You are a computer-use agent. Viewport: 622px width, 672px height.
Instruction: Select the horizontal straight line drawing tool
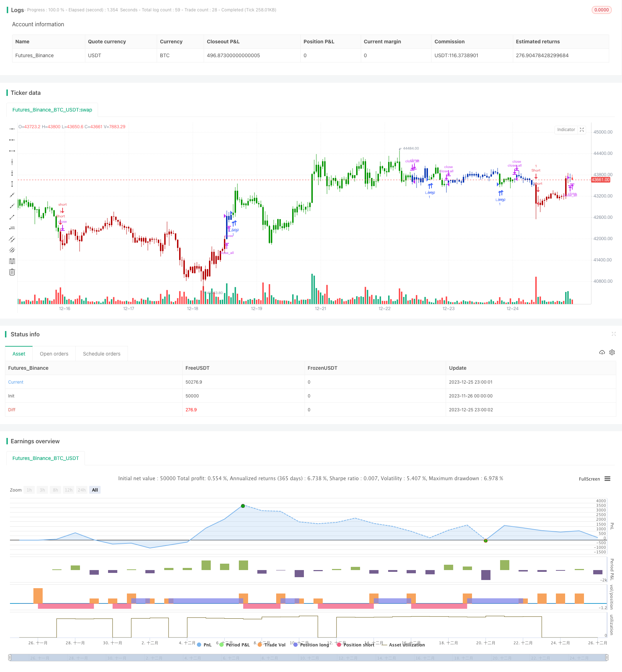tap(12, 129)
